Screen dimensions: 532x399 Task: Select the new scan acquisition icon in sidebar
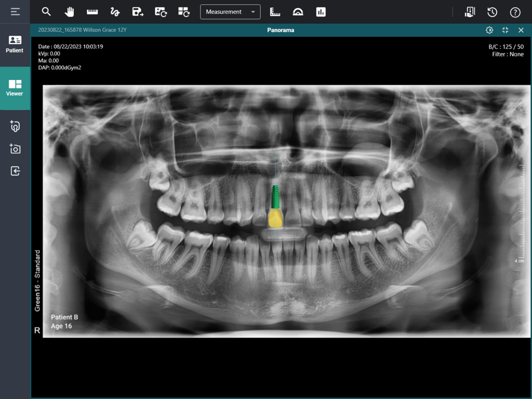pyautogui.click(x=15, y=126)
